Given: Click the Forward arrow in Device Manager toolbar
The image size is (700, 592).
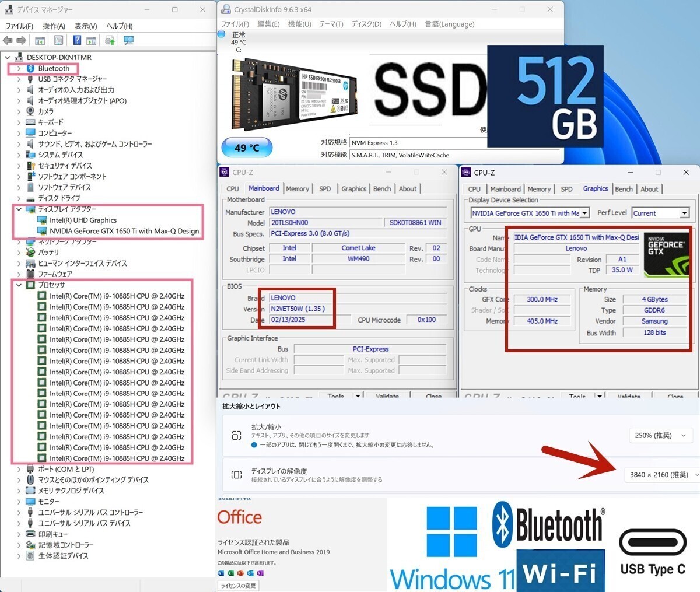Looking at the screenshot, I should (x=21, y=40).
